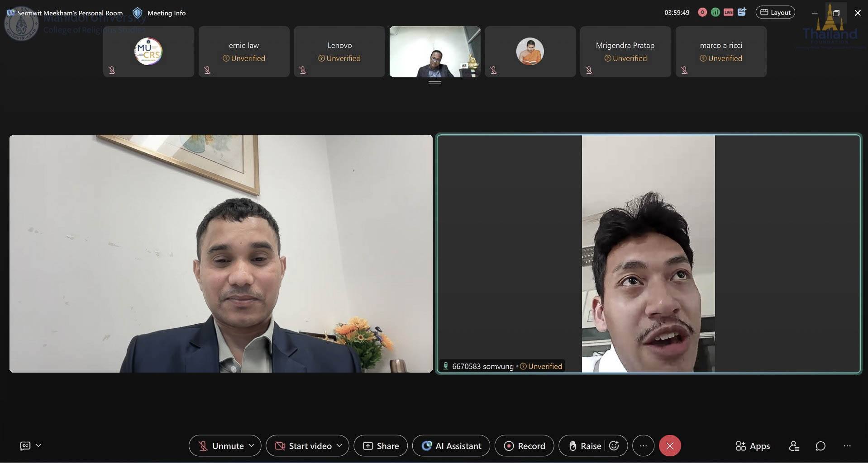Check the green network quality icon

[715, 13]
